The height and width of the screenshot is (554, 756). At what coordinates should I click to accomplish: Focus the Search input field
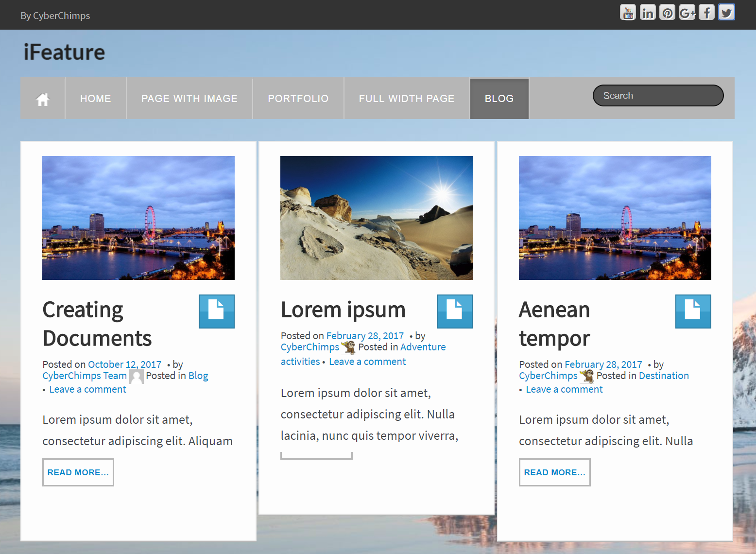tap(658, 95)
